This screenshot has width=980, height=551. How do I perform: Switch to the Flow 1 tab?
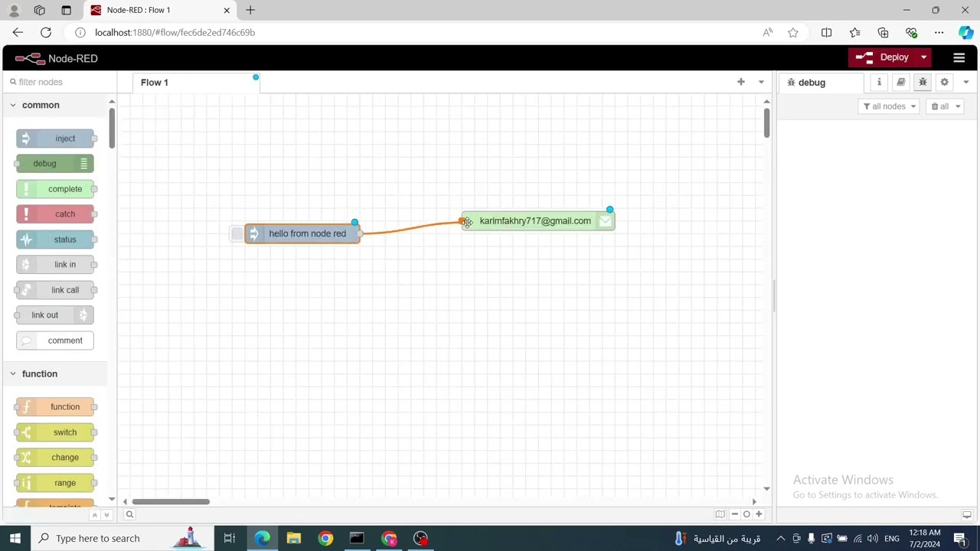tap(197, 82)
